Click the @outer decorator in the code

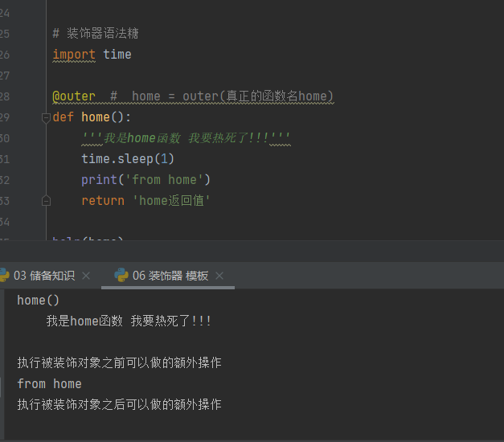tap(74, 96)
